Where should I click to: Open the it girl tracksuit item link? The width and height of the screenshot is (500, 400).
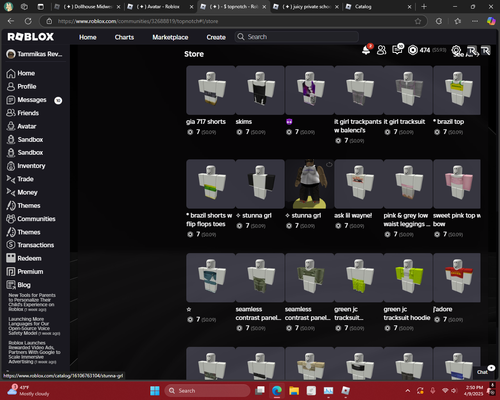coord(404,122)
